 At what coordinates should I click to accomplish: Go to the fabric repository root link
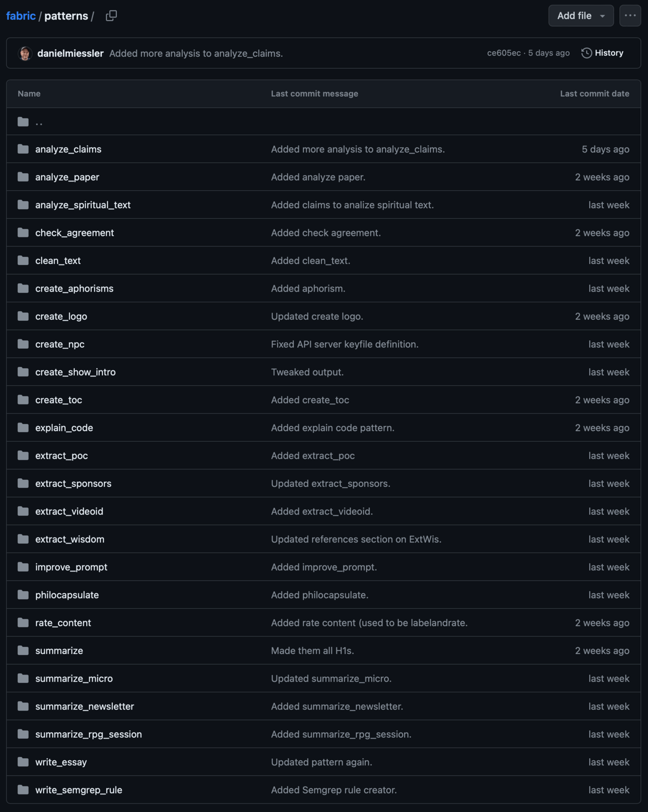coord(21,16)
